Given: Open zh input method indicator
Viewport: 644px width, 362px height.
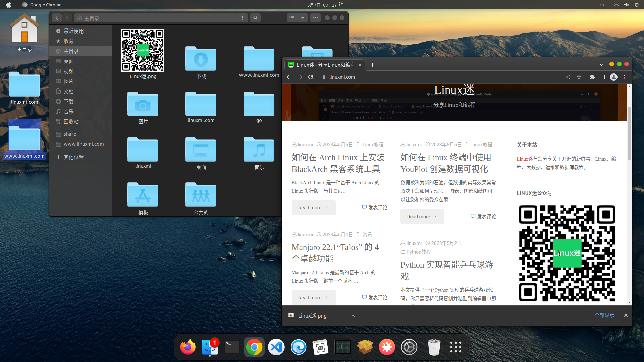Looking at the screenshot, I should (x=602, y=5).
